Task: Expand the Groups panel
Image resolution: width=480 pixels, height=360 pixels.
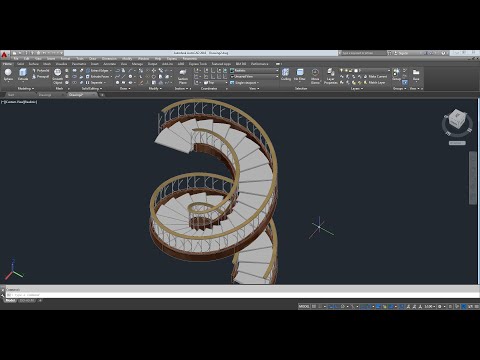Action: tap(399, 89)
